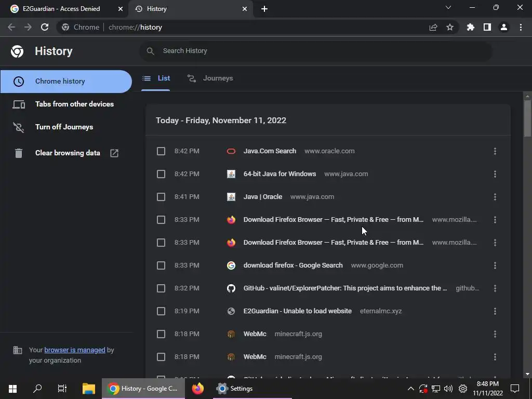Open actions menu for Java.Com Search
The image size is (532, 399).
[495, 151]
